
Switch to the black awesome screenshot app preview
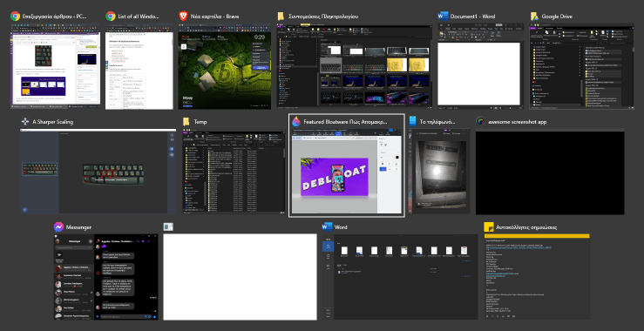(550, 172)
